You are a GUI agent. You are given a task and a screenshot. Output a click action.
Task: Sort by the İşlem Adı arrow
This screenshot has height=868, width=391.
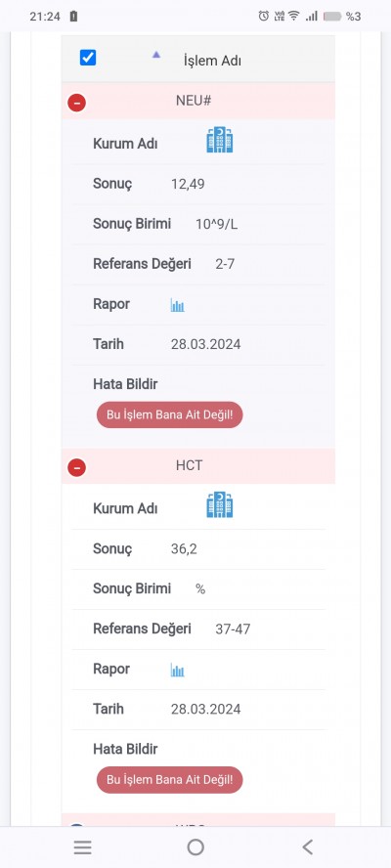click(x=156, y=55)
